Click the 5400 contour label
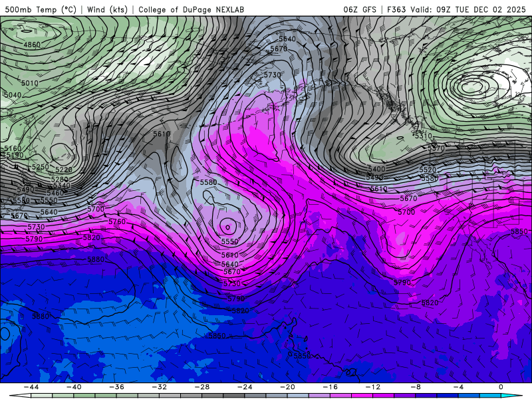The image size is (532, 399). coord(376,169)
